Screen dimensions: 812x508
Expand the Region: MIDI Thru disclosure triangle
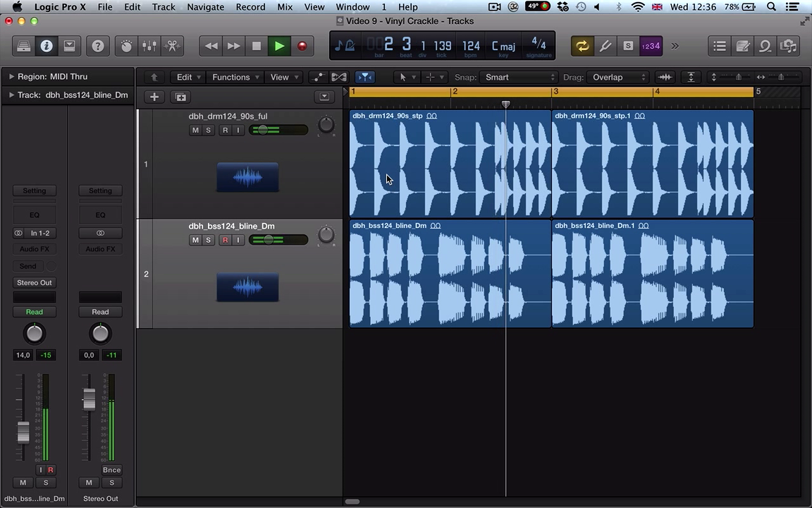[x=11, y=76]
